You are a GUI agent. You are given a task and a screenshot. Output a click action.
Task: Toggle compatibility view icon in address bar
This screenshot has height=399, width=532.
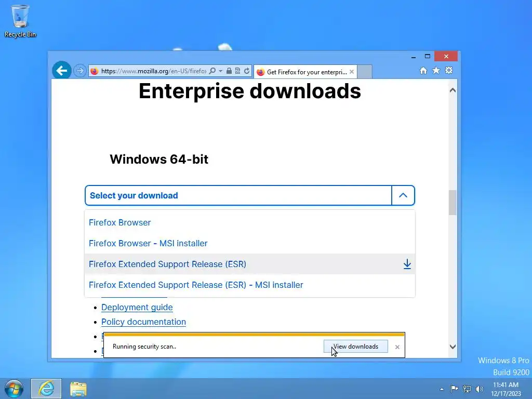(x=237, y=71)
